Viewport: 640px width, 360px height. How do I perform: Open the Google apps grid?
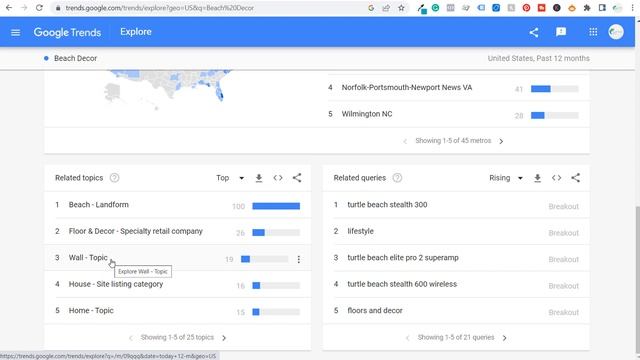(x=593, y=32)
